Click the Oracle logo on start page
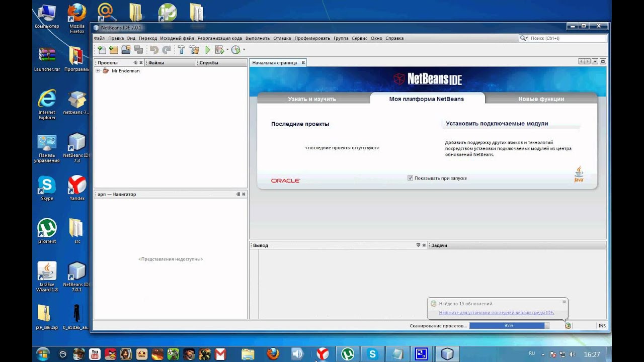This screenshot has height=362, width=644. pyautogui.click(x=285, y=180)
